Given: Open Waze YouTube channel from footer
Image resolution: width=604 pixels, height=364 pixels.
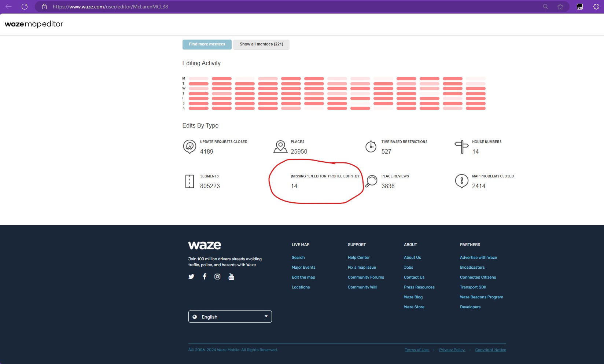Looking at the screenshot, I should 231,276.
